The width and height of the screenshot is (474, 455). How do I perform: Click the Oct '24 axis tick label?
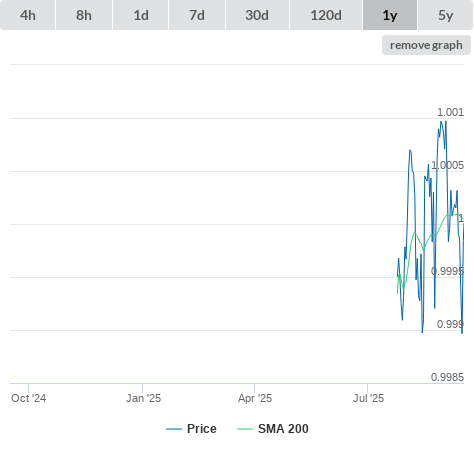pos(29,398)
